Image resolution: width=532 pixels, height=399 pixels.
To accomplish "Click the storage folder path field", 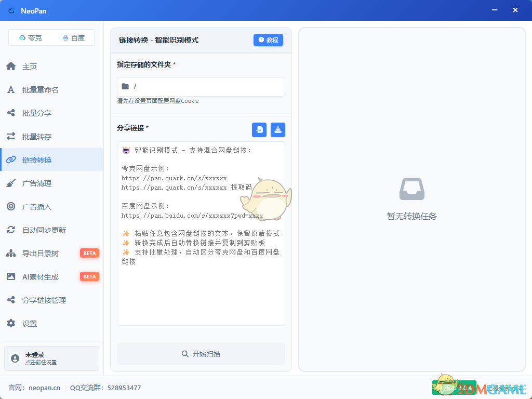I will click(201, 87).
